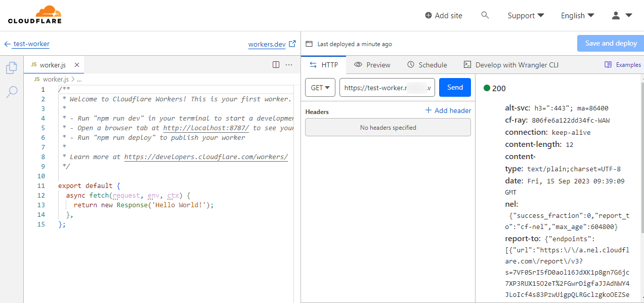Click Save and deploy button
Viewport: 644px width, 303px height.
(611, 44)
